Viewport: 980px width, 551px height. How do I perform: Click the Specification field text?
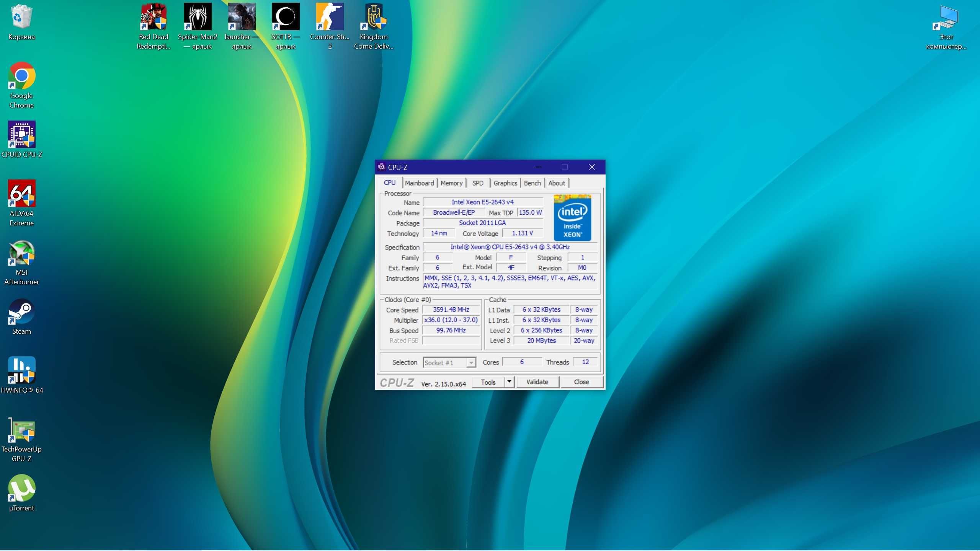click(x=510, y=247)
